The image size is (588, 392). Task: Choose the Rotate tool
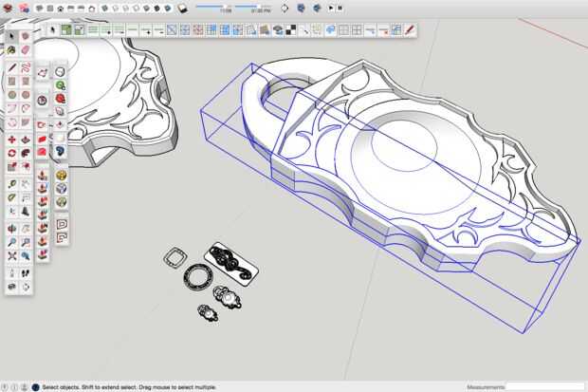tap(11, 153)
